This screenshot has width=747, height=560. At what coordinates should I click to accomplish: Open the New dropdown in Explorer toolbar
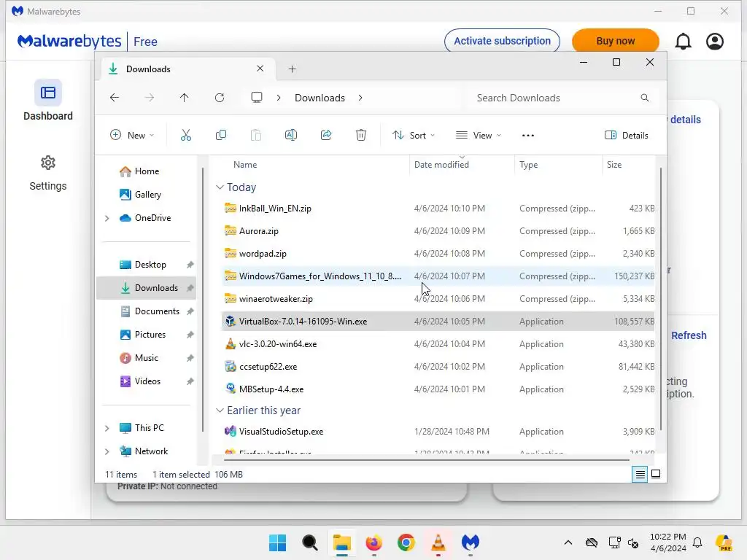(x=132, y=135)
